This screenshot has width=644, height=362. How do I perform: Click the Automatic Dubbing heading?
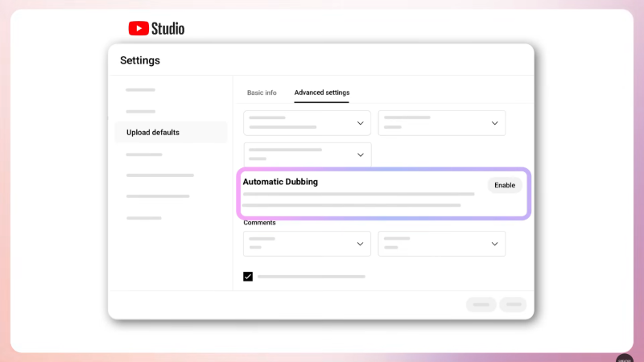coord(280,182)
